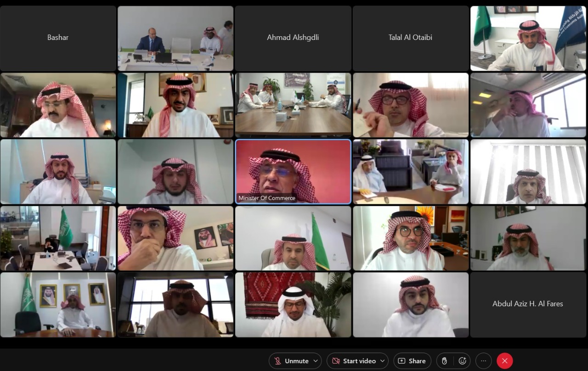This screenshot has width=588, height=371.
Task: Select video tile with man in dark suit
Action: click(x=175, y=38)
